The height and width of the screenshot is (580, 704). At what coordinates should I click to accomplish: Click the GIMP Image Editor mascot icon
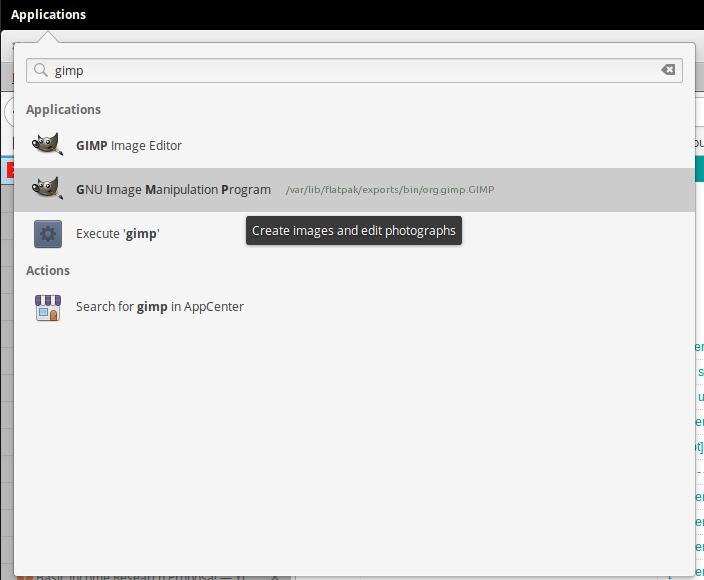coord(47,145)
